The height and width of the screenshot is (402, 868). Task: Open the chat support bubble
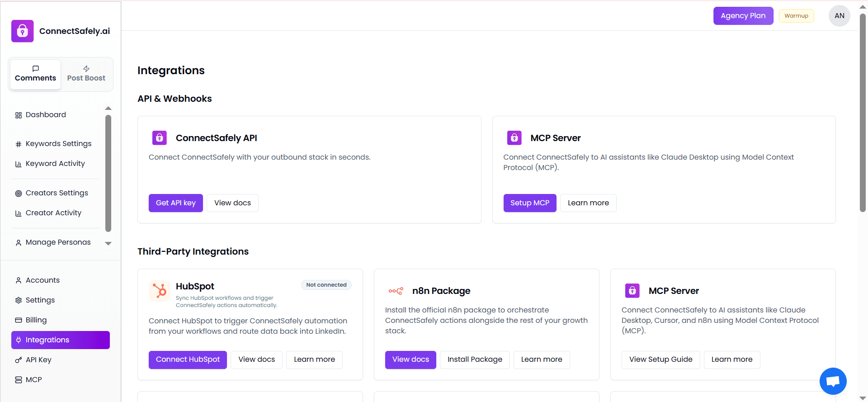(833, 381)
